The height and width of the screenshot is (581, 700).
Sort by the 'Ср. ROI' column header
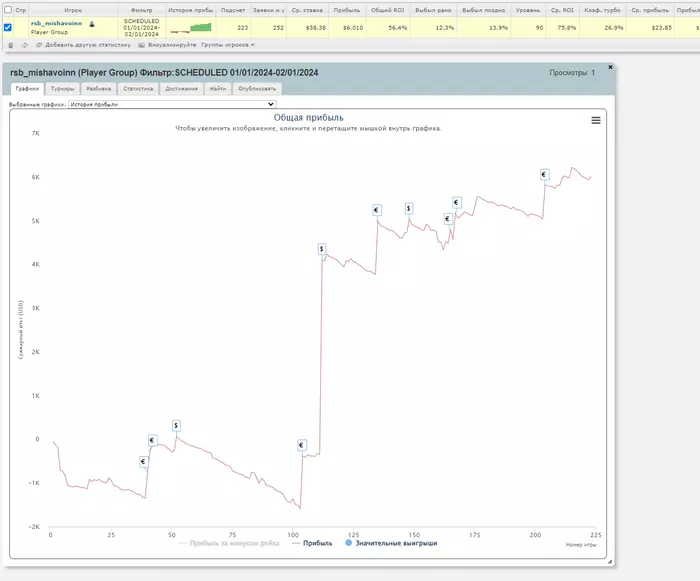[x=562, y=10]
